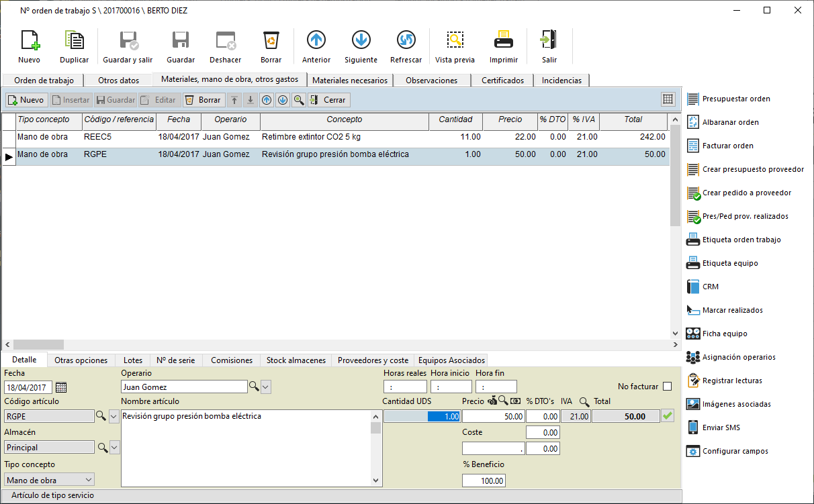This screenshot has height=504, width=814.
Task: Click Presupuestar orden in the side panel
Action: tap(728, 99)
